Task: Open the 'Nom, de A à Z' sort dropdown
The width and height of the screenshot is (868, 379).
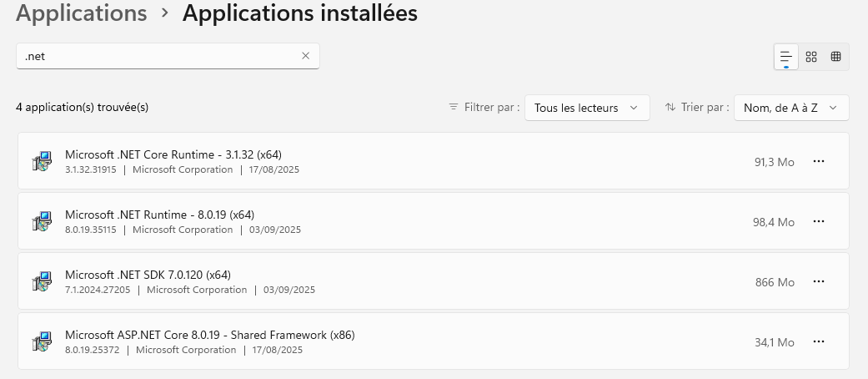Action: pyautogui.click(x=790, y=108)
